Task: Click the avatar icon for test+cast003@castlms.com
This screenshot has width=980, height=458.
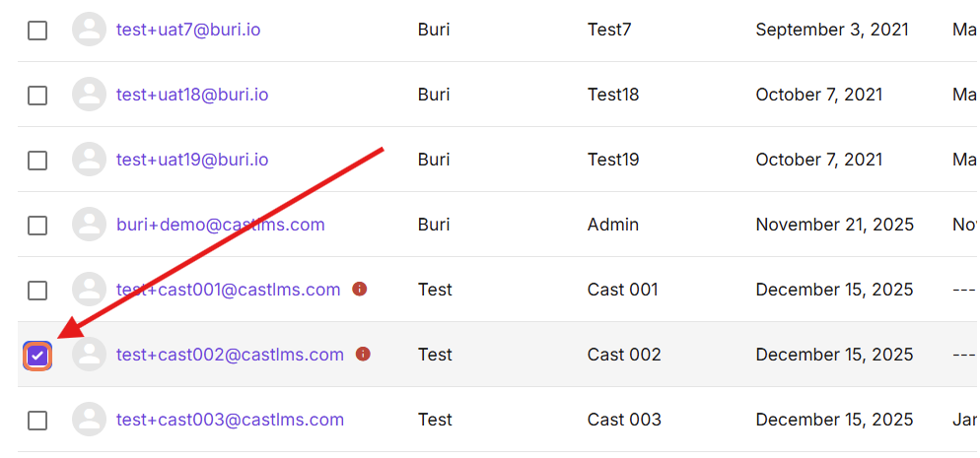Action: [90, 419]
